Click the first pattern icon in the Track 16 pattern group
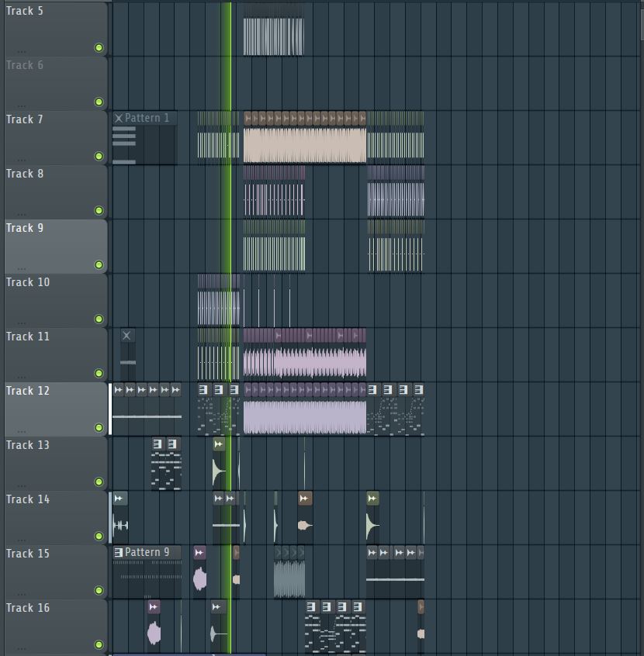The width and height of the screenshot is (644, 656). tap(310, 606)
